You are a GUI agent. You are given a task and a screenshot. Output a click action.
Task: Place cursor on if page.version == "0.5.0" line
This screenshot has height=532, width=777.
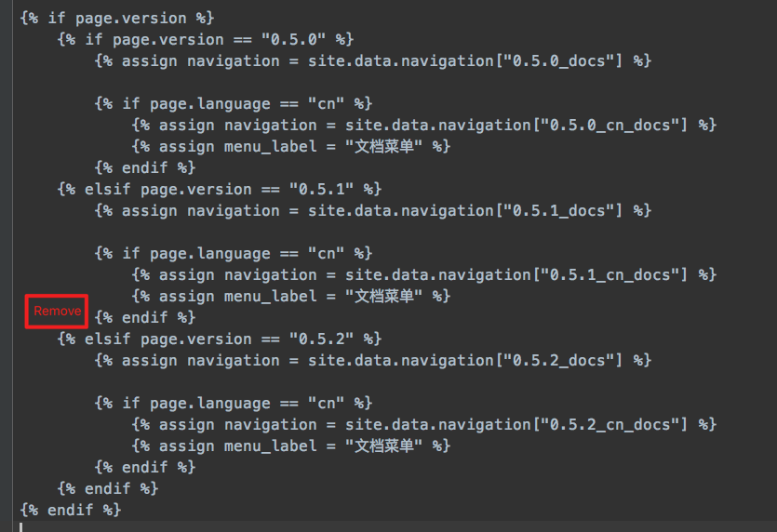(206, 40)
